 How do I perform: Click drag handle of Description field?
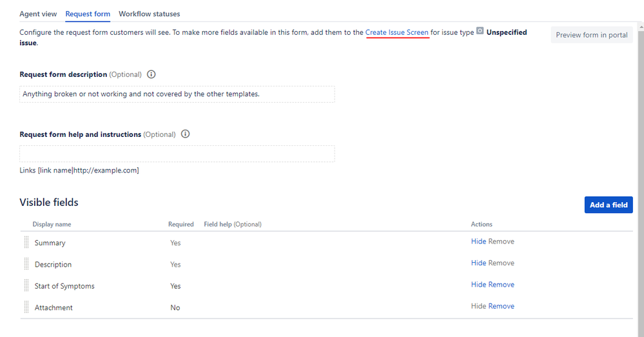[27, 264]
